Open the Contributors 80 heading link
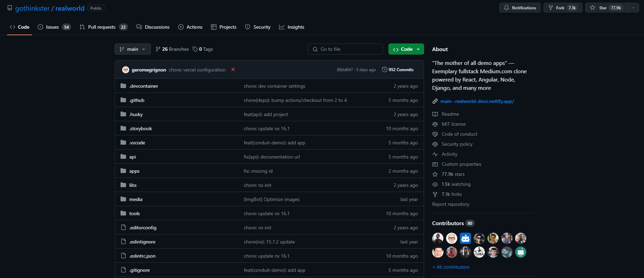The height and width of the screenshot is (278, 644). point(453,223)
